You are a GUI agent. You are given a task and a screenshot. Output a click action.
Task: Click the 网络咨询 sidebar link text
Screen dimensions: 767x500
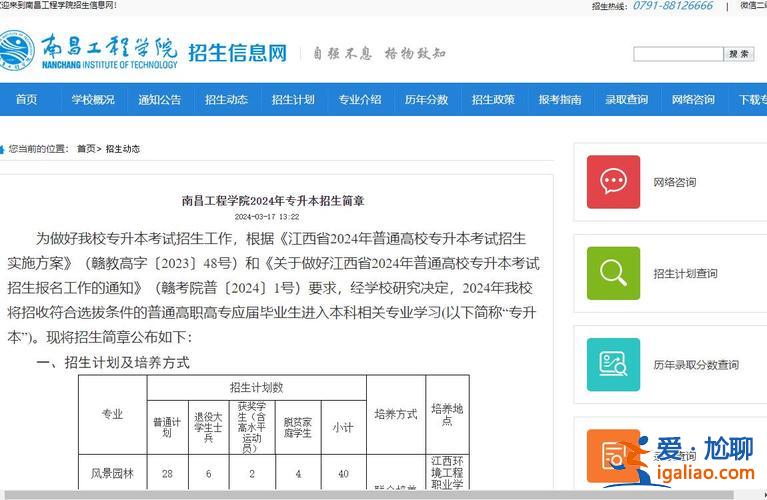tap(675, 182)
